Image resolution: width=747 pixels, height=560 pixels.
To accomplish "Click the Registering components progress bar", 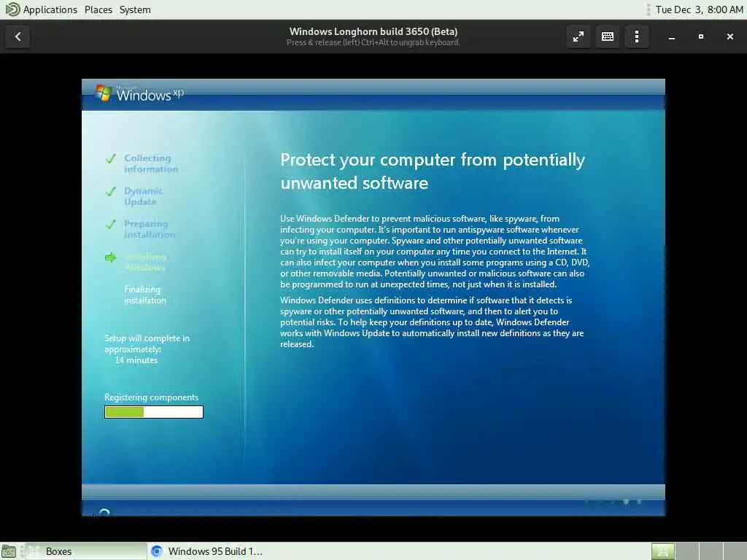I will (x=154, y=412).
